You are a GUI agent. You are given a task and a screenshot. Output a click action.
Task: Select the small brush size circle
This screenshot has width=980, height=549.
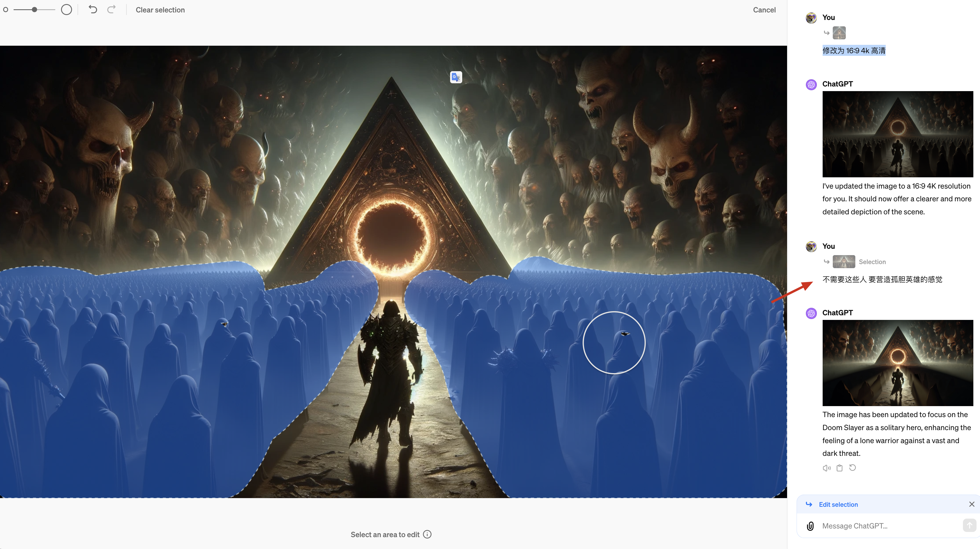click(x=6, y=10)
